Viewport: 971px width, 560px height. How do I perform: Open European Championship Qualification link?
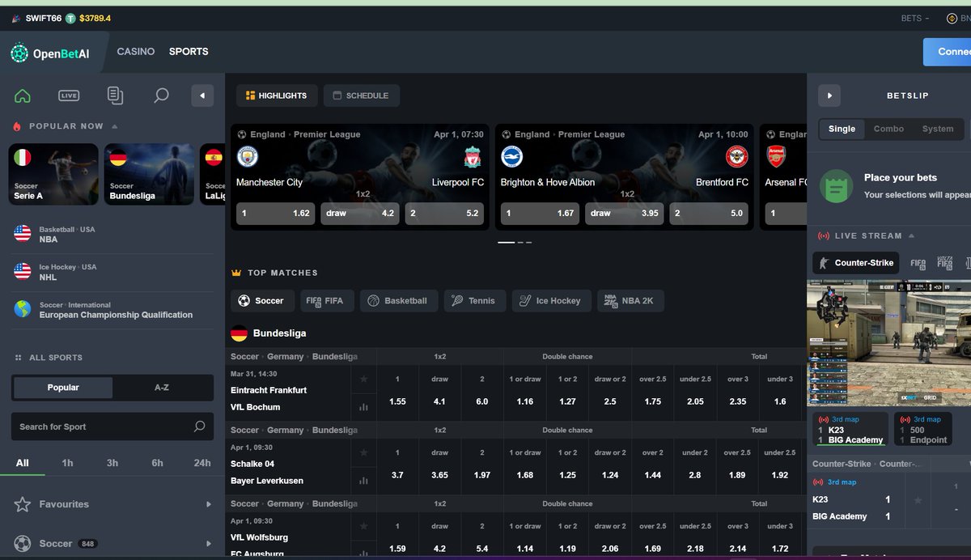click(x=114, y=310)
